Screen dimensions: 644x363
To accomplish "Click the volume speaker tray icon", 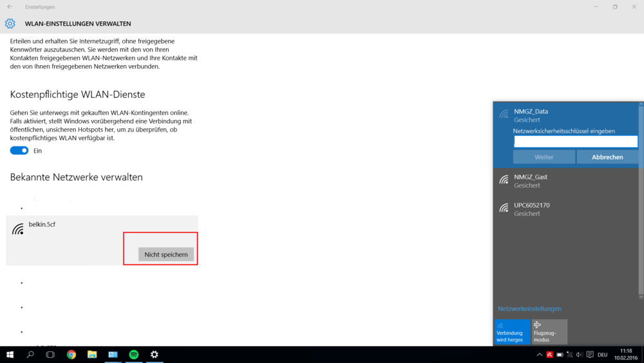I will click(580, 355).
